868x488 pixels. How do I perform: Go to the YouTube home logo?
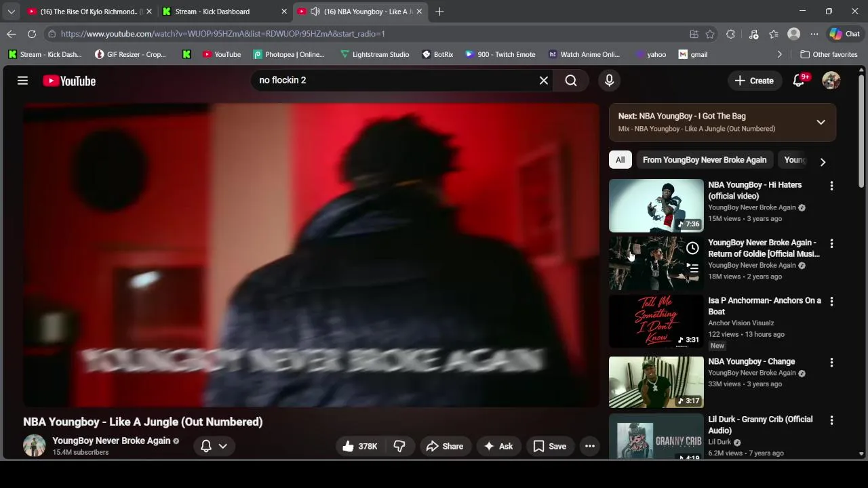69,81
